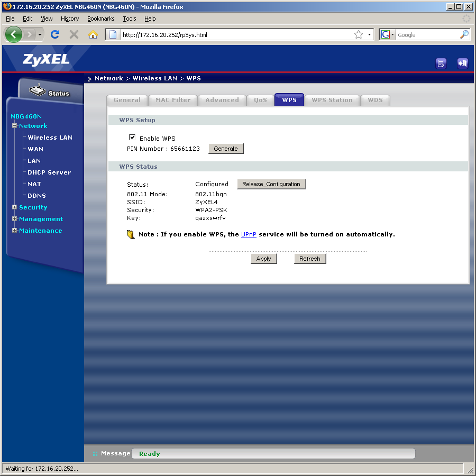
Task: Click the ZyXEL logo
Action: (x=46, y=59)
